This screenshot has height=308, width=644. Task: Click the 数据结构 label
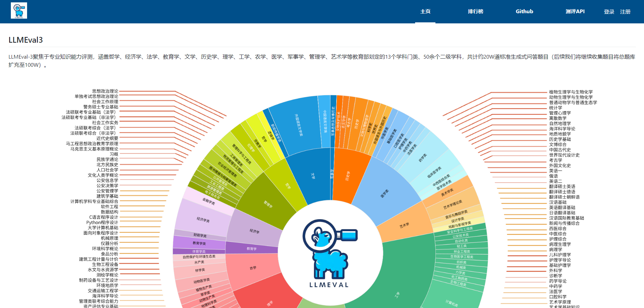pyautogui.click(x=109, y=212)
